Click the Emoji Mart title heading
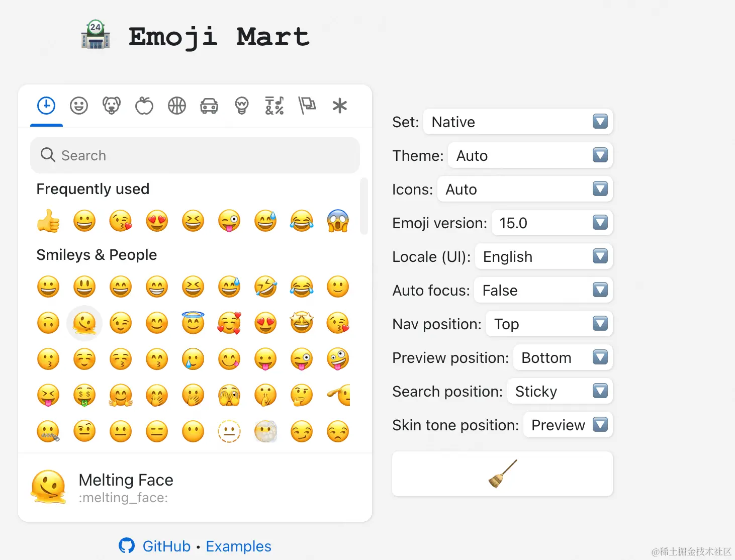This screenshot has width=735, height=560. tap(219, 37)
